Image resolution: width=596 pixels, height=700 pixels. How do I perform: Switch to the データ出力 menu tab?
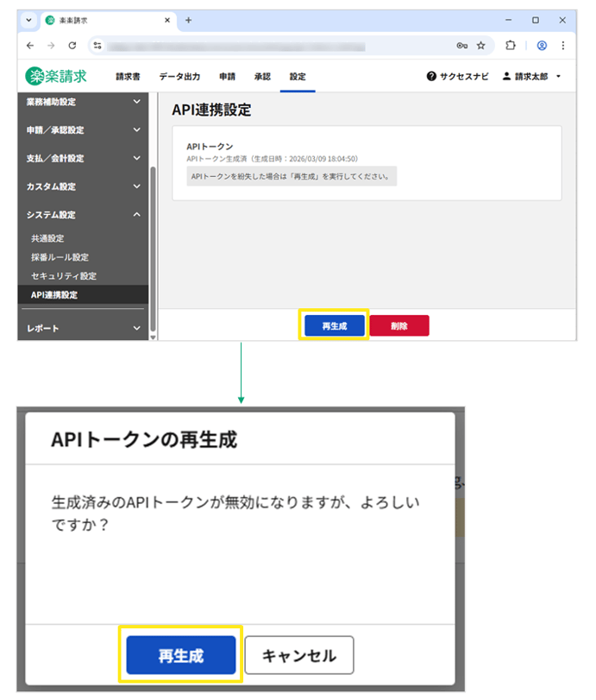point(179,77)
